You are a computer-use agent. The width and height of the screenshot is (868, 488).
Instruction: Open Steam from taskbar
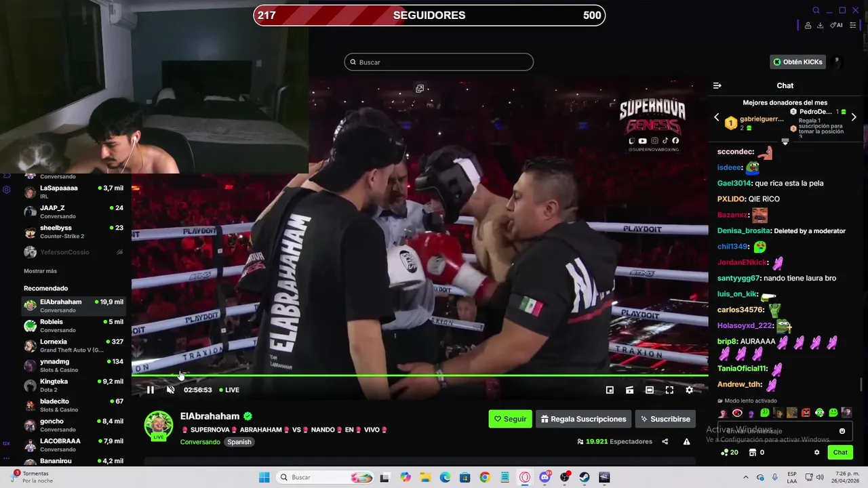pos(584,477)
